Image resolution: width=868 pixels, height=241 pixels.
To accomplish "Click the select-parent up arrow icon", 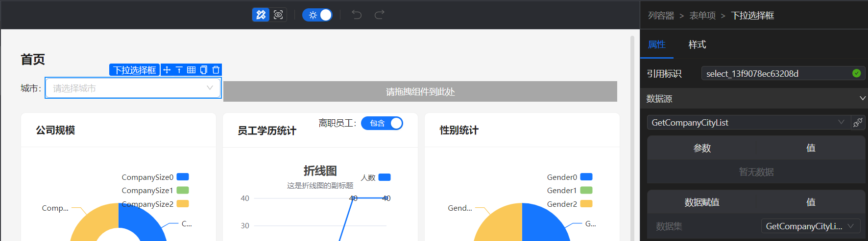I will [179, 70].
